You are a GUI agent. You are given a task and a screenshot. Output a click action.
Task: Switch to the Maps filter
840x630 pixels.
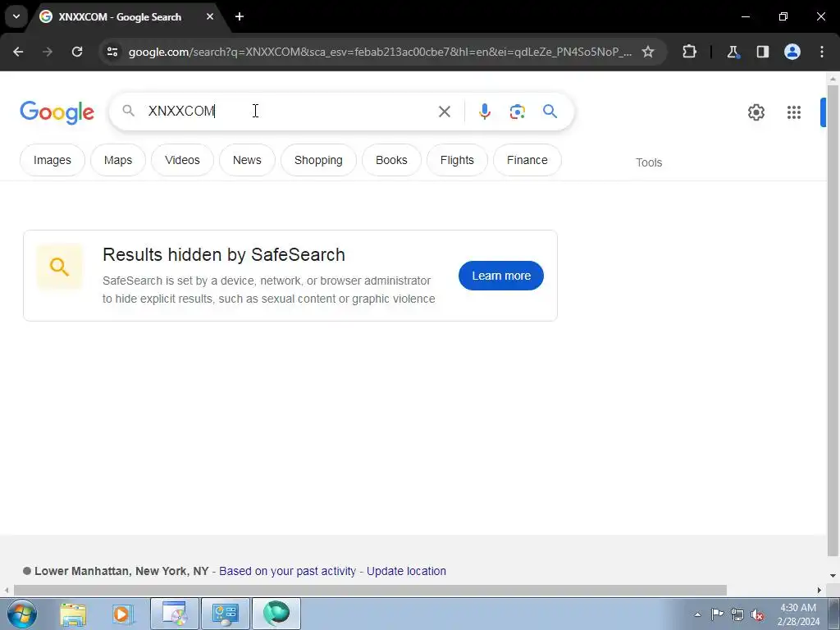click(118, 160)
